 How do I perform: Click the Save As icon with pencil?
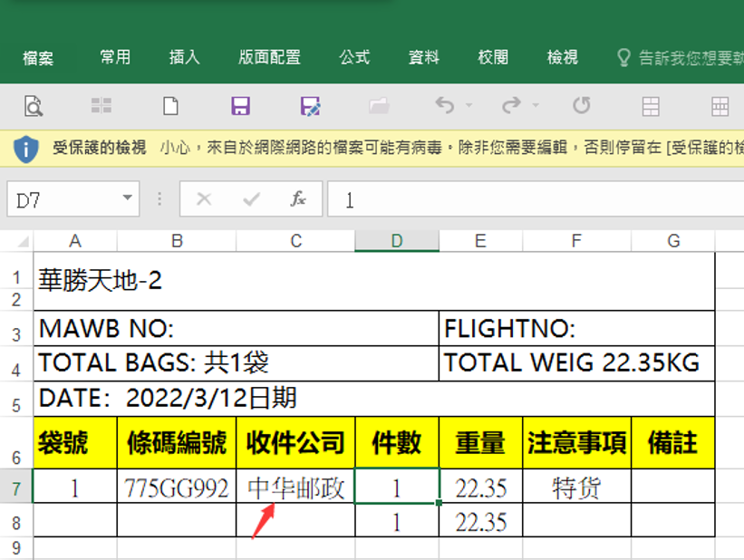point(310,106)
